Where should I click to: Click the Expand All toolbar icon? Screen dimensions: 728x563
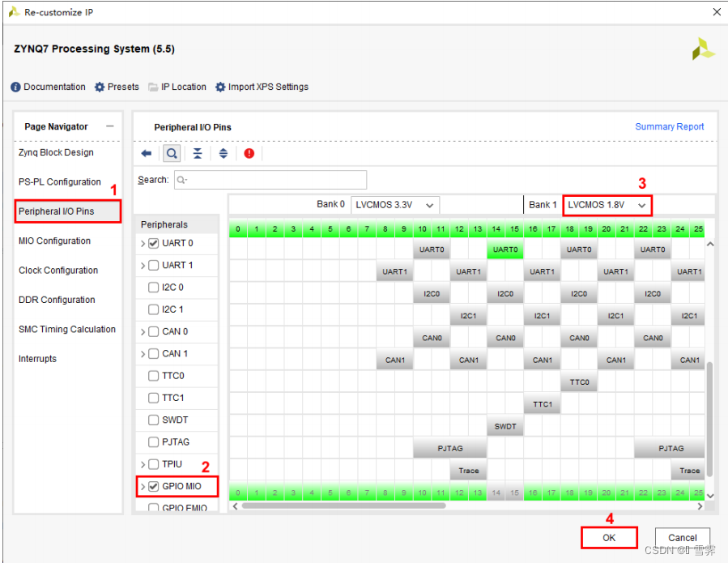click(x=224, y=153)
